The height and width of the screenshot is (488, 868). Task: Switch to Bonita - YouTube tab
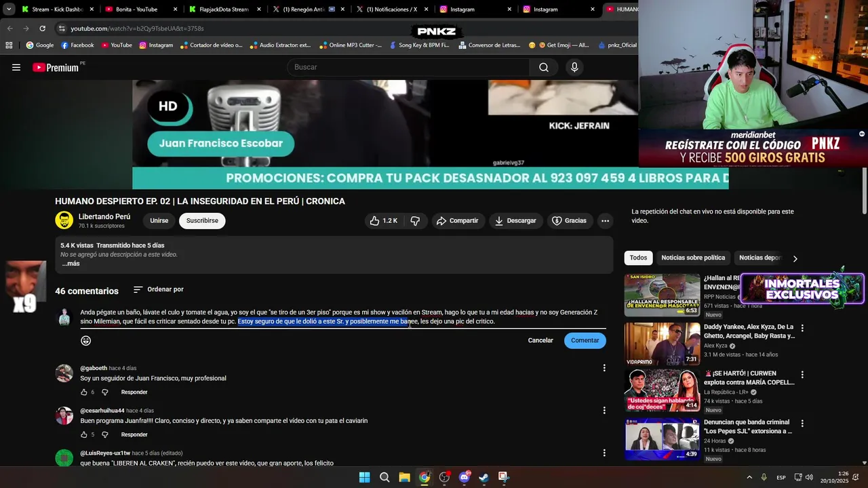click(141, 9)
